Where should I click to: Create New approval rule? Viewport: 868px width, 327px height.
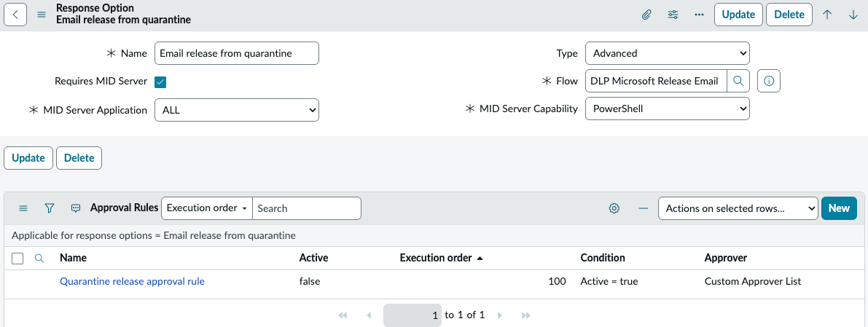pos(839,208)
